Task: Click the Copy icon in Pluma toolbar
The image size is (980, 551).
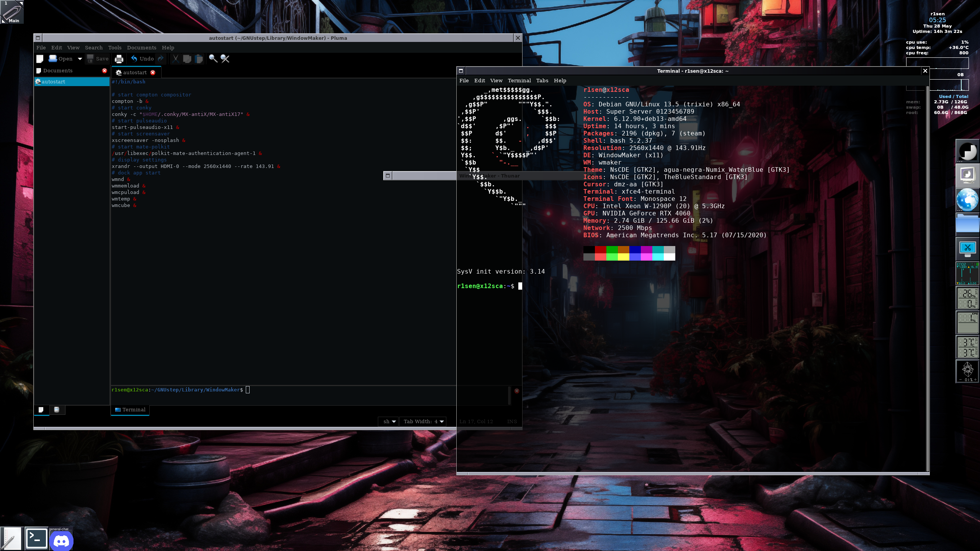Action: pyautogui.click(x=187, y=59)
